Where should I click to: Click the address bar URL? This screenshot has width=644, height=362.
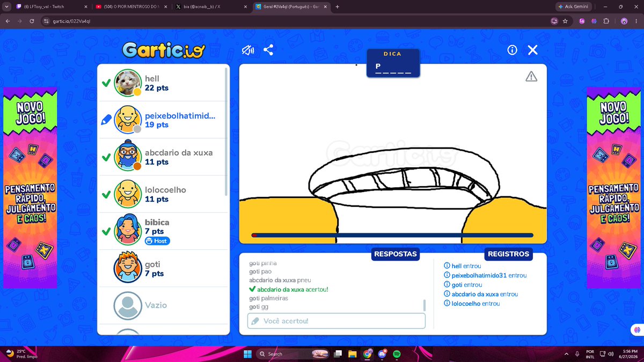tap(71, 21)
